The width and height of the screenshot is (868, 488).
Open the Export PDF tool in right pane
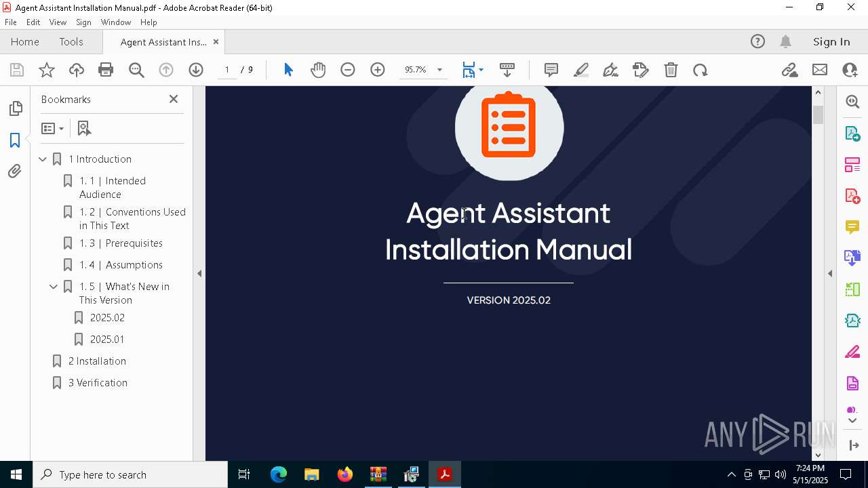tap(852, 134)
